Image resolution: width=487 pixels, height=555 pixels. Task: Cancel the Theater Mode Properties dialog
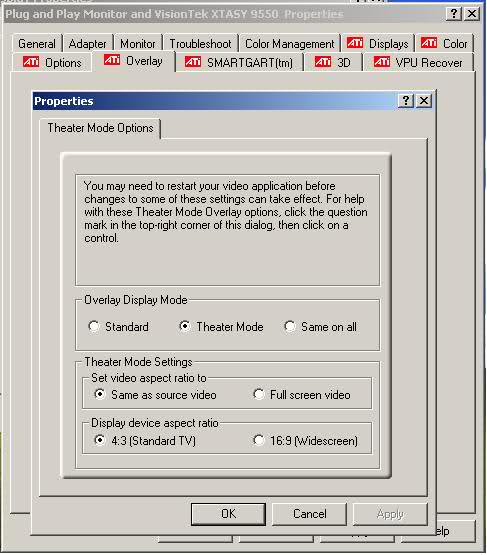coord(309,514)
